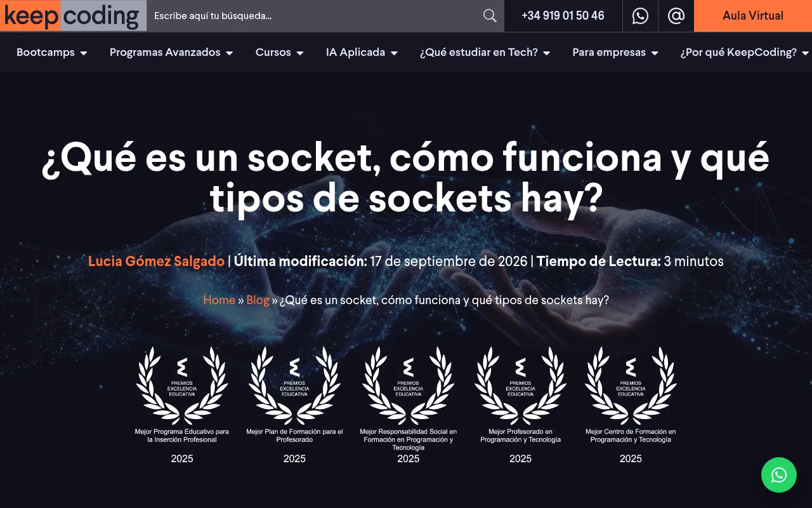812x508 pixels.
Task: Open WhatsApp icon in top header
Action: tap(640, 16)
